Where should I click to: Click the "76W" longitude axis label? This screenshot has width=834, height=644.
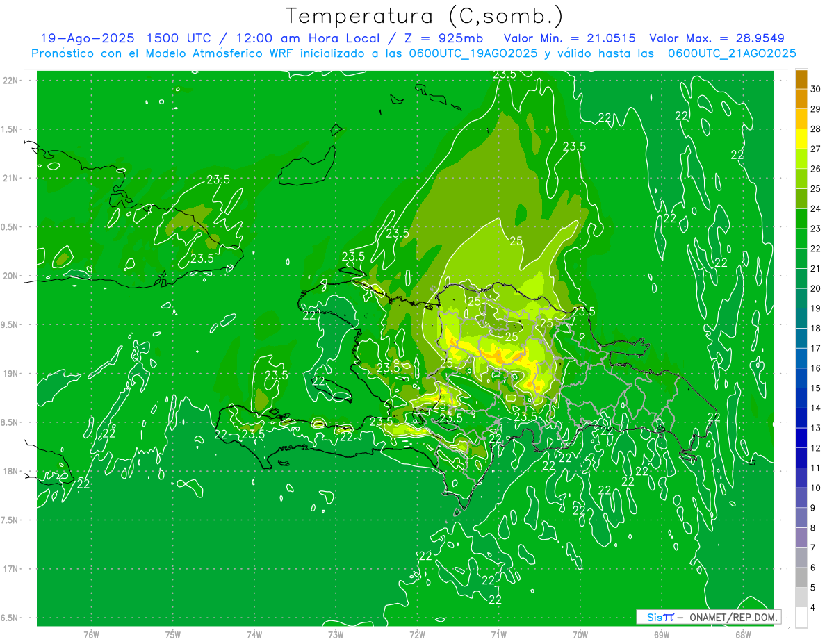(91, 634)
